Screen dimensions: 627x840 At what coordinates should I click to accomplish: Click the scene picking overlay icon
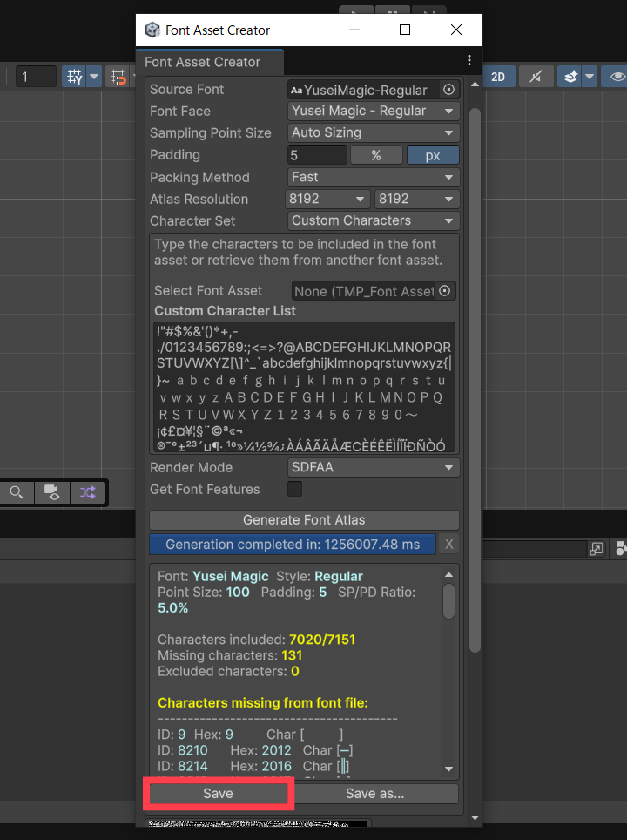(52, 492)
